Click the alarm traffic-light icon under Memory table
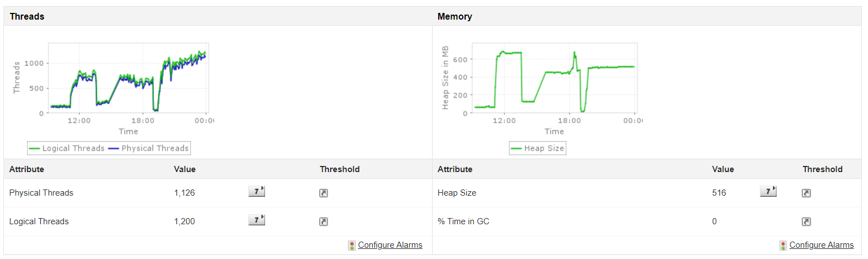Image resolution: width=868 pixels, height=259 pixels. pos(783,245)
